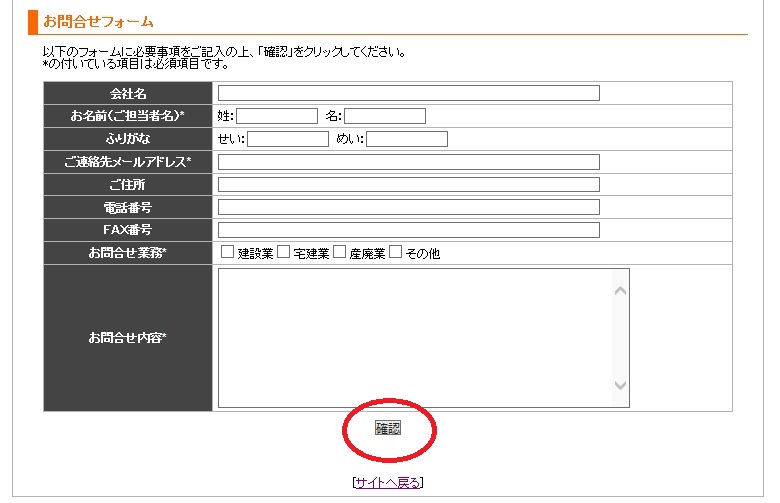Click the text area scroll up arrow
780x503 pixels.
[620, 291]
